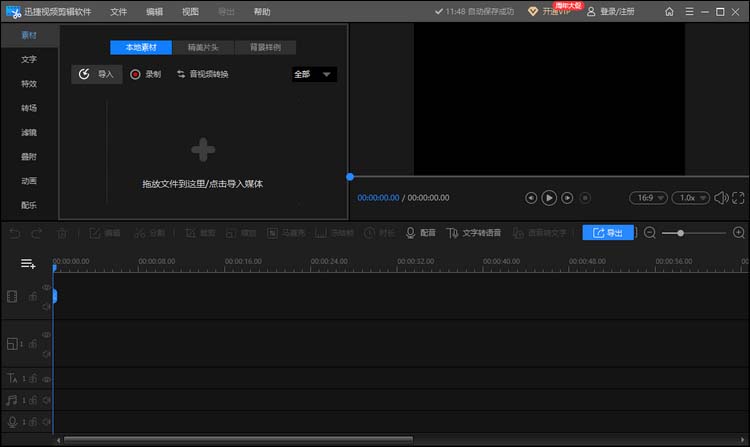Toggle the lock on the video track

[33, 296]
